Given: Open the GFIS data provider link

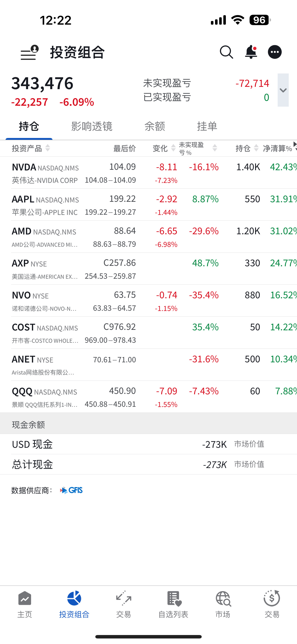Looking at the screenshot, I should click(x=72, y=490).
